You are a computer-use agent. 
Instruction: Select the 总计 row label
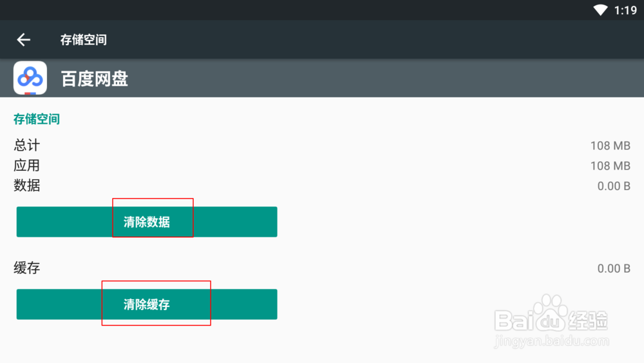(26, 145)
